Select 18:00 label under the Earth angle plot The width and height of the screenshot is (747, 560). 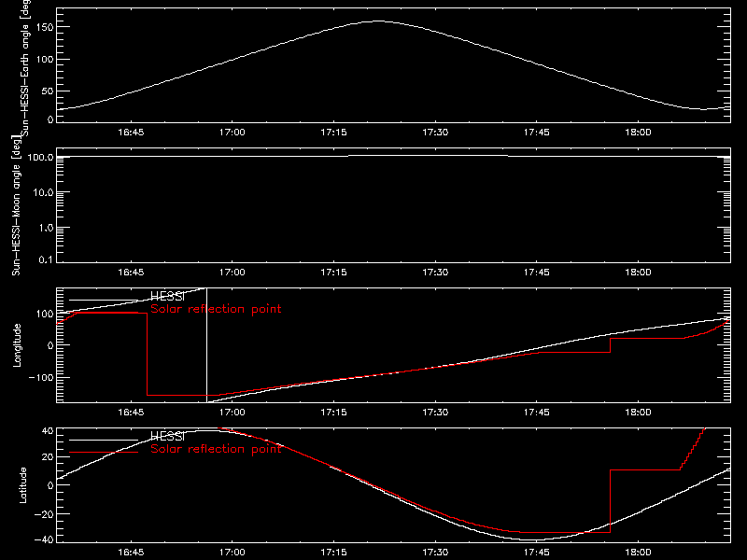click(x=639, y=133)
